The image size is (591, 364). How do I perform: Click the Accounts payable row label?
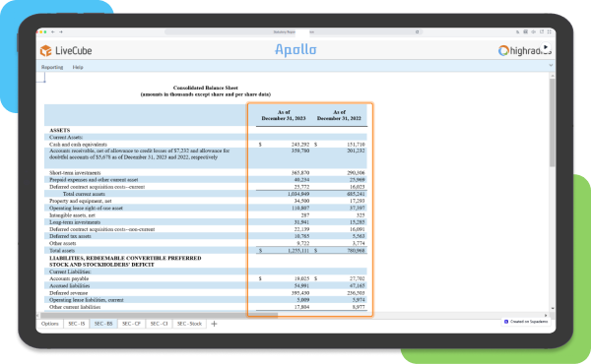point(69,278)
